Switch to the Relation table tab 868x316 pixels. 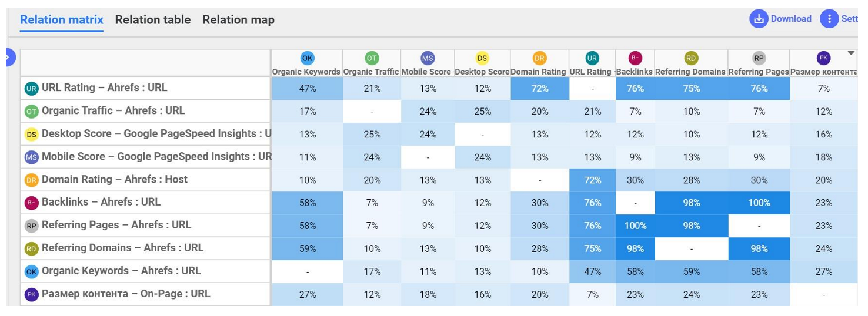[153, 19]
